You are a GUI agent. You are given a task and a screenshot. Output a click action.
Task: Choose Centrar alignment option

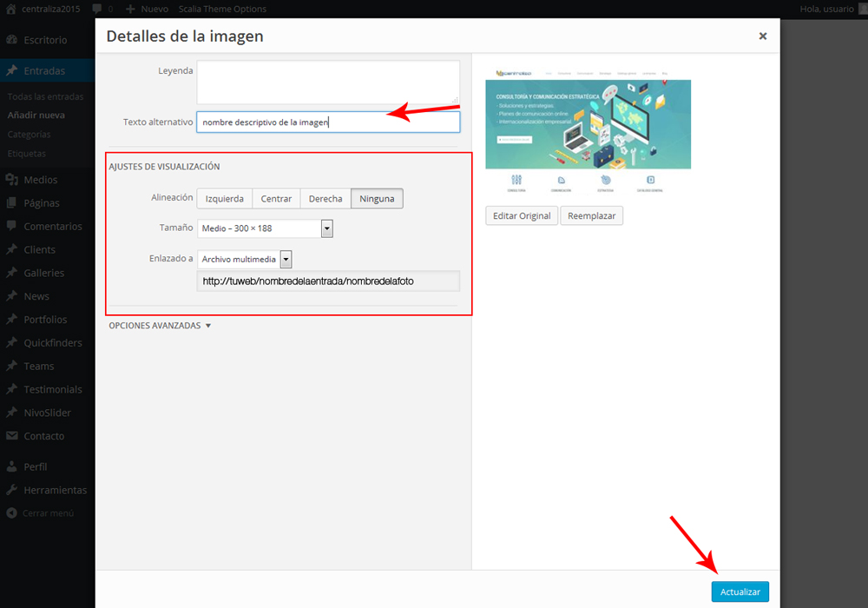pyautogui.click(x=276, y=199)
